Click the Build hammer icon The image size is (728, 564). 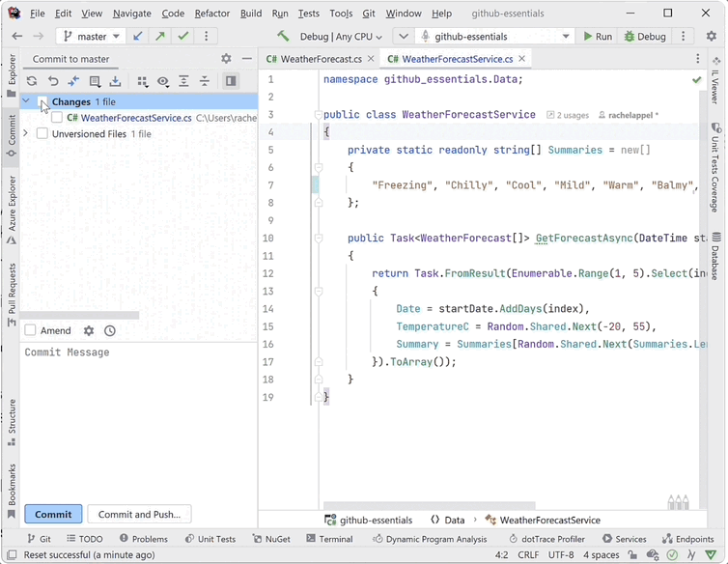pos(283,37)
